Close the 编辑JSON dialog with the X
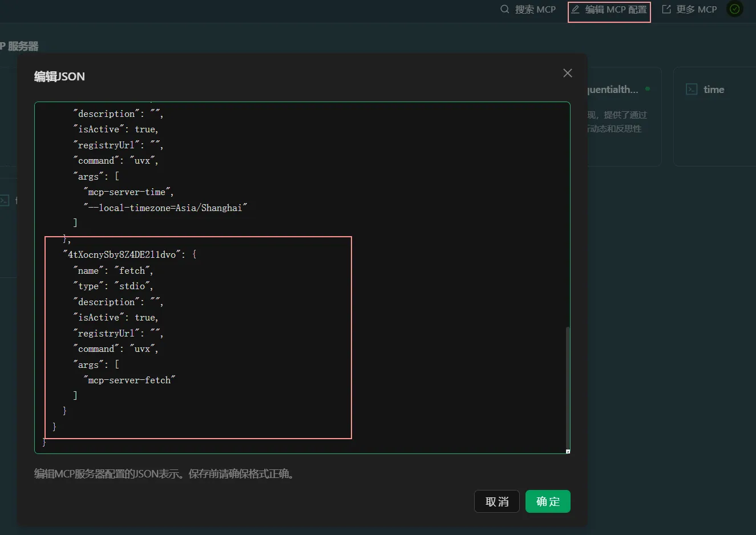756x535 pixels. [567, 73]
